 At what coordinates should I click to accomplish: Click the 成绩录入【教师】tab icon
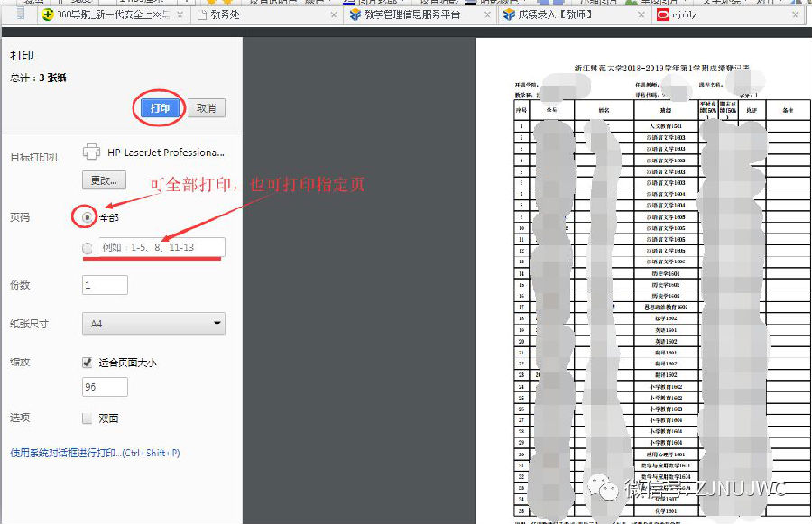[507, 14]
